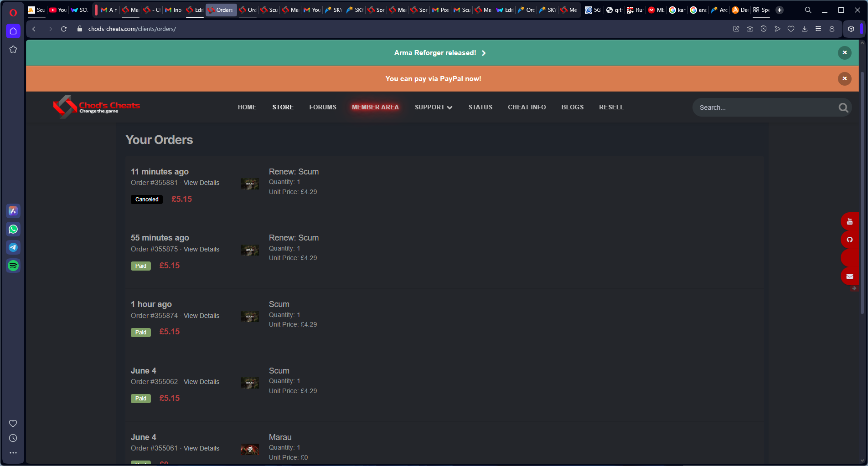Open the CHEAT INFO menu item
This screenshot has height=466, width=868.
pyautogui.click(x=527, y=107)
